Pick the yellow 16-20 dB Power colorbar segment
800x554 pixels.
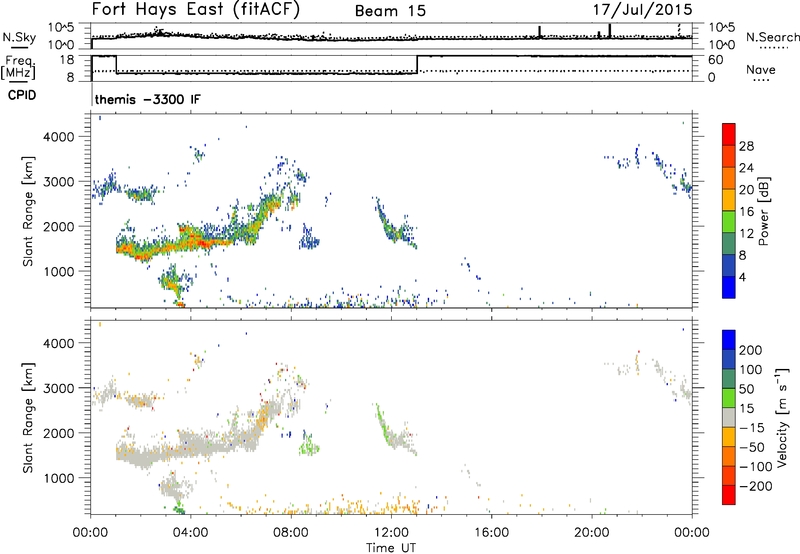[x=729, y=199]
